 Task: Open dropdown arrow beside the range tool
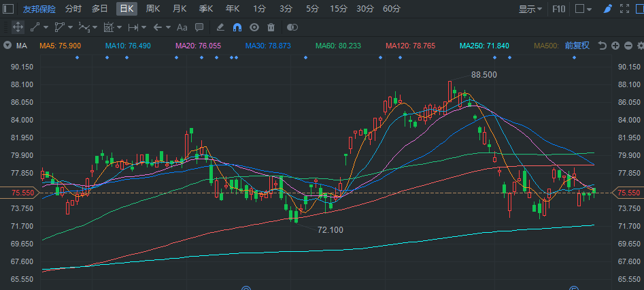pyautogui.click(x=143, y=27)
